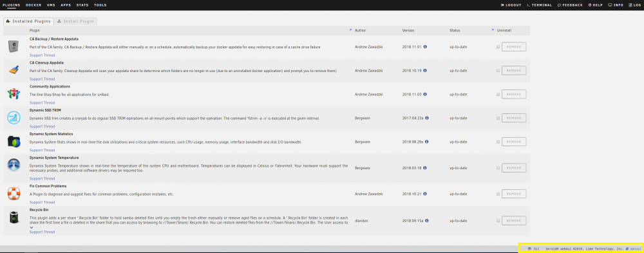Open the system Log item
This screenshot has width=644, height=253.
tap(634, 5)
